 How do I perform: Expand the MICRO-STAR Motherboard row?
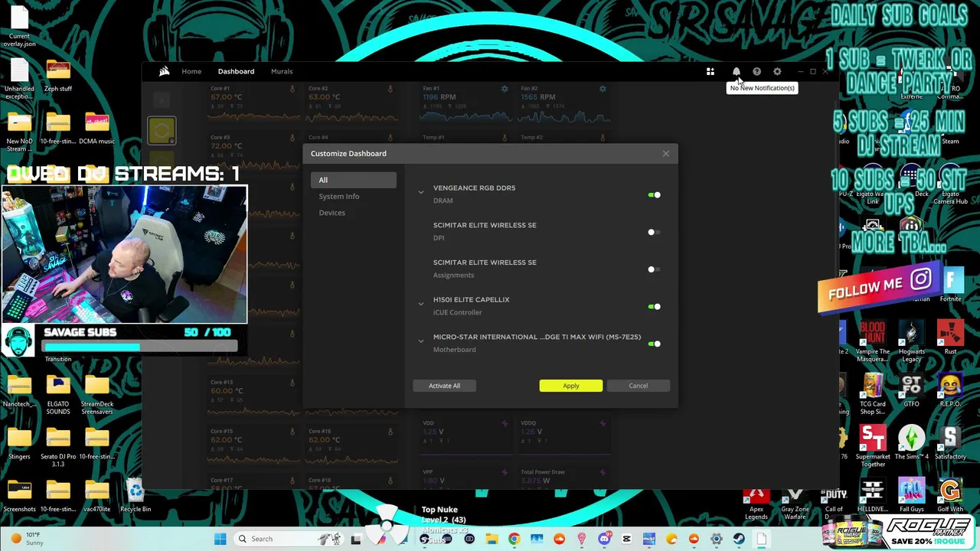point(421,341)
